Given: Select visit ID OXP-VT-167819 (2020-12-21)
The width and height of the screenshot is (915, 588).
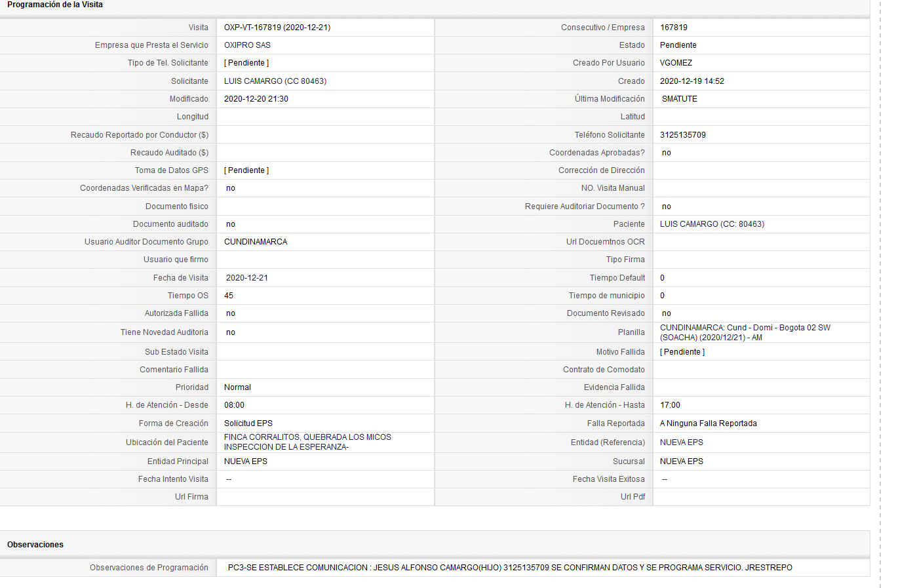Looking at the screenshot, I should [277, 28].
